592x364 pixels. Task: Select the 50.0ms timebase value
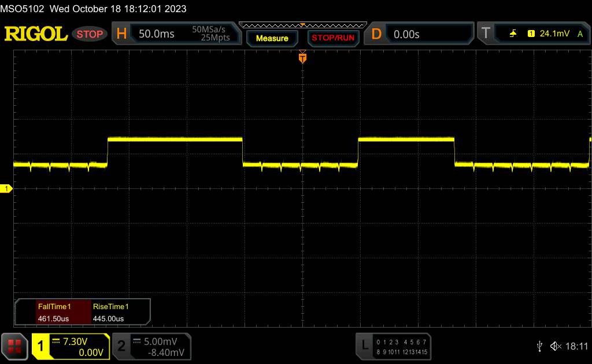tap(156, 34)
